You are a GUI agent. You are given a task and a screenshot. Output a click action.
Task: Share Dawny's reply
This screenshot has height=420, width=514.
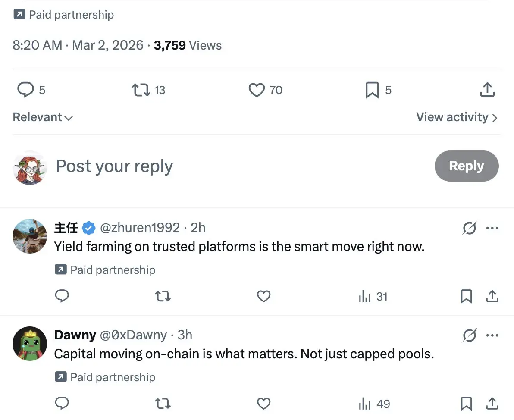(492, 404)
